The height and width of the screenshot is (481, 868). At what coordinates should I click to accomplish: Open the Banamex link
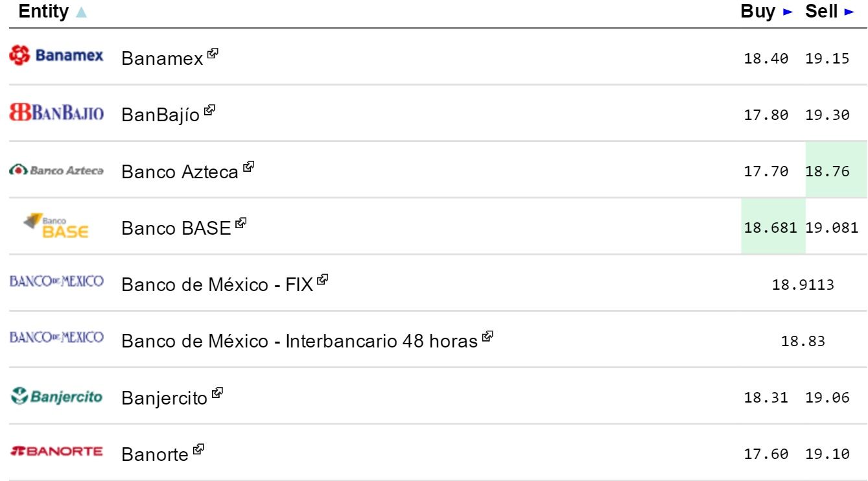click(162, 58)
